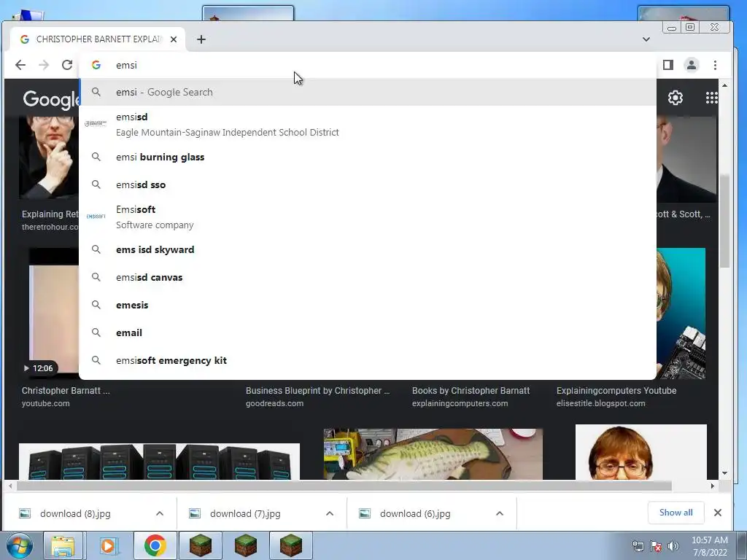Select 'emesis' suggestion
This screenshot has height=560, width=747.
(368, 305)
